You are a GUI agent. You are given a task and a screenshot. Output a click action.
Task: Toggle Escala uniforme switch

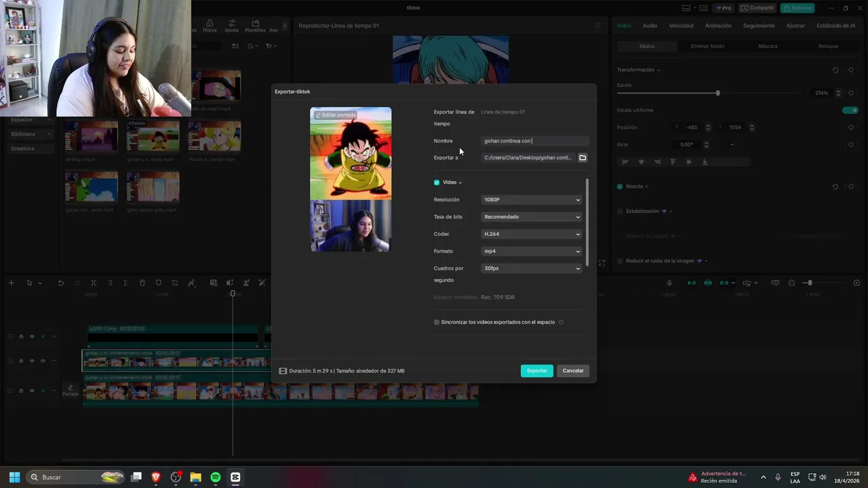tap(850, 110)
